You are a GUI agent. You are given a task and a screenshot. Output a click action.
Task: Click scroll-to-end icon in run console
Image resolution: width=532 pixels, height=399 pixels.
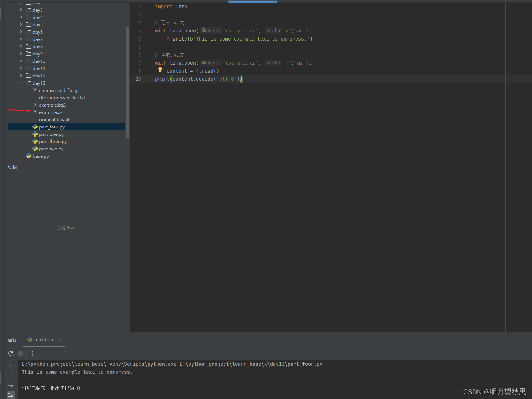11,395
